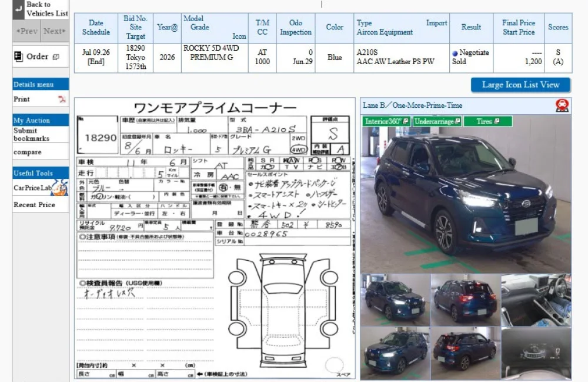Click popup icon on Interior360° button
588x382 pixels.
pyautogui.click(x=405, y=121)
